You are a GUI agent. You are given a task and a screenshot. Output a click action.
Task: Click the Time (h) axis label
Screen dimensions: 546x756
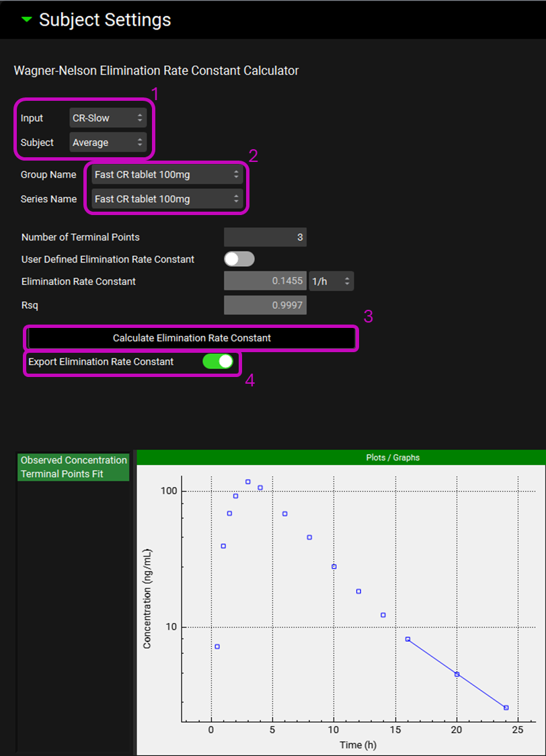358,745
